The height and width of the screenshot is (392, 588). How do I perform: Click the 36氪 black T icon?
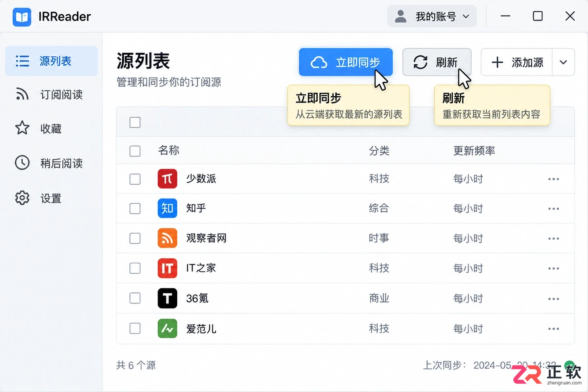click(x=167, y=298)
